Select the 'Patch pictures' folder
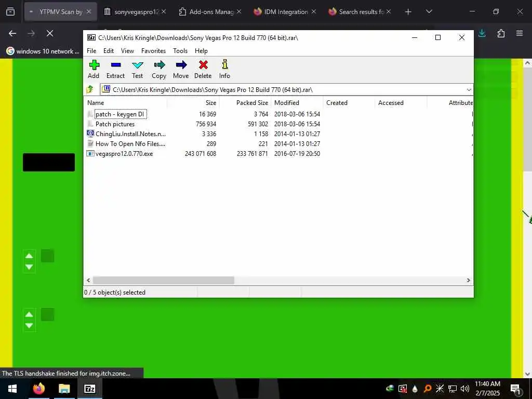The width and height of the screenshot is (532, 399). (x=115, y=124)
